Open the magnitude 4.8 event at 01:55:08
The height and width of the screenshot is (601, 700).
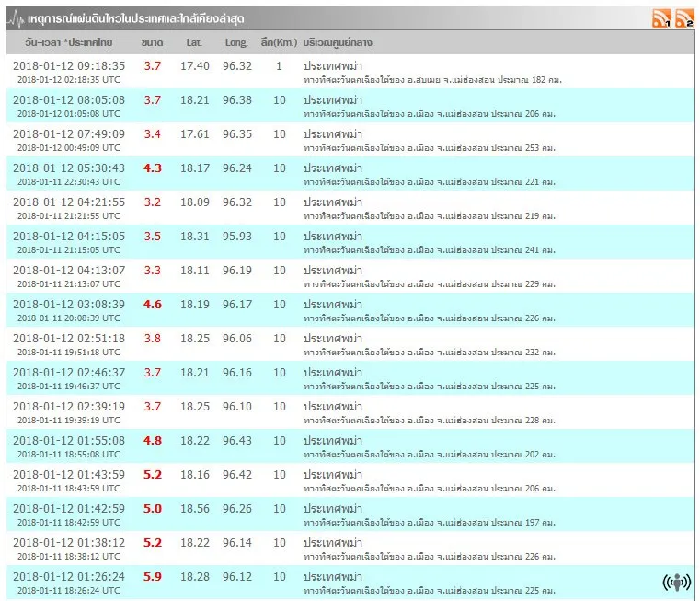pos(152,441)
